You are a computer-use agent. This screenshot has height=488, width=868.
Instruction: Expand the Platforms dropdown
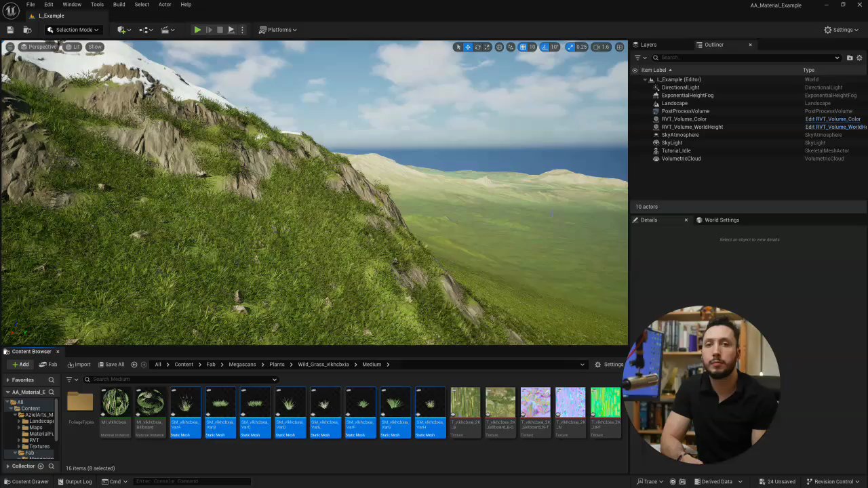pyautogui.click(x=279, y=30)
